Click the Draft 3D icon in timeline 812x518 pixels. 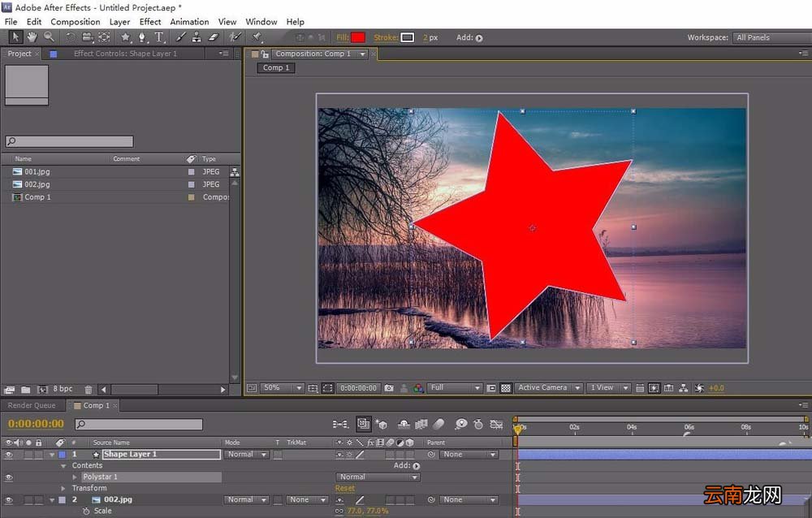pos(381,425)
